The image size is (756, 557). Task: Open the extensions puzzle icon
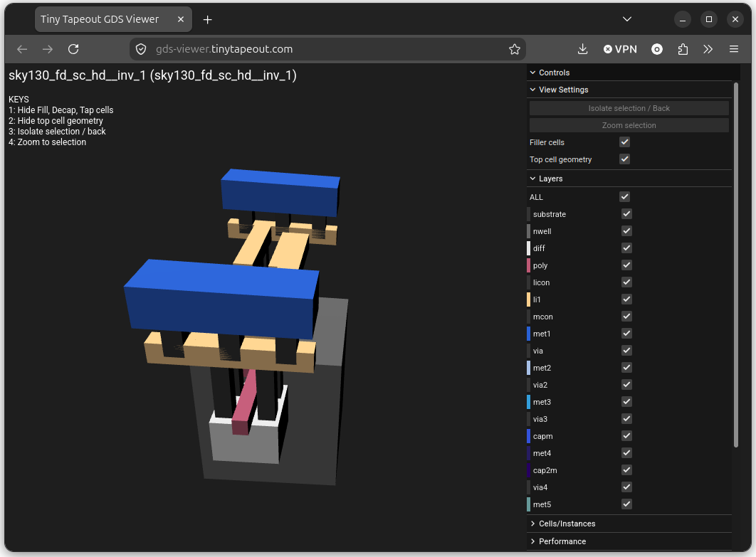pyautogui.click(x=683, y=49)
